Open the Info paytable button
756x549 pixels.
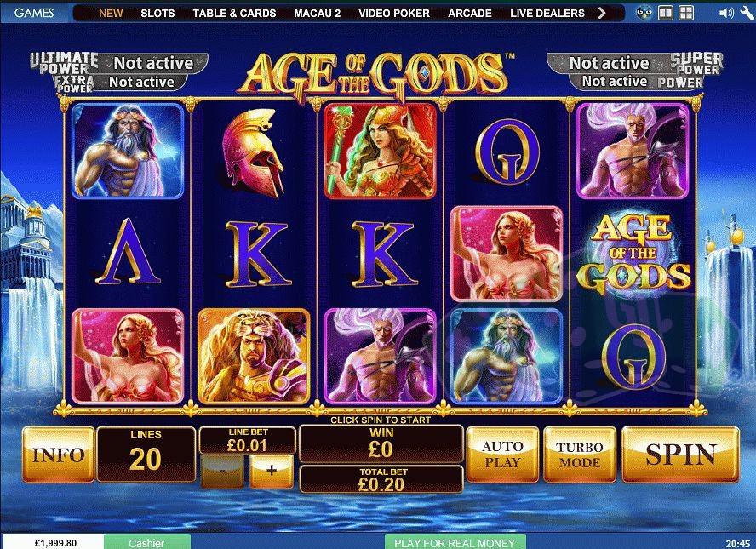tap(59, 455)
